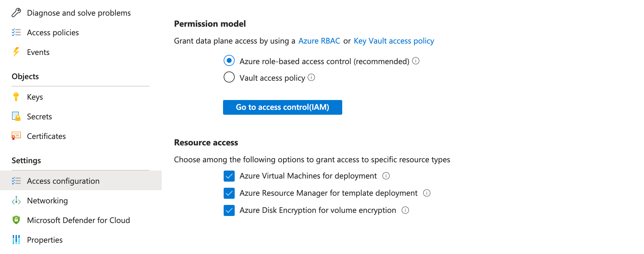This screenshot has height=254, width=644.
Task: Click the Keys key icon
Action: [16, 97]
